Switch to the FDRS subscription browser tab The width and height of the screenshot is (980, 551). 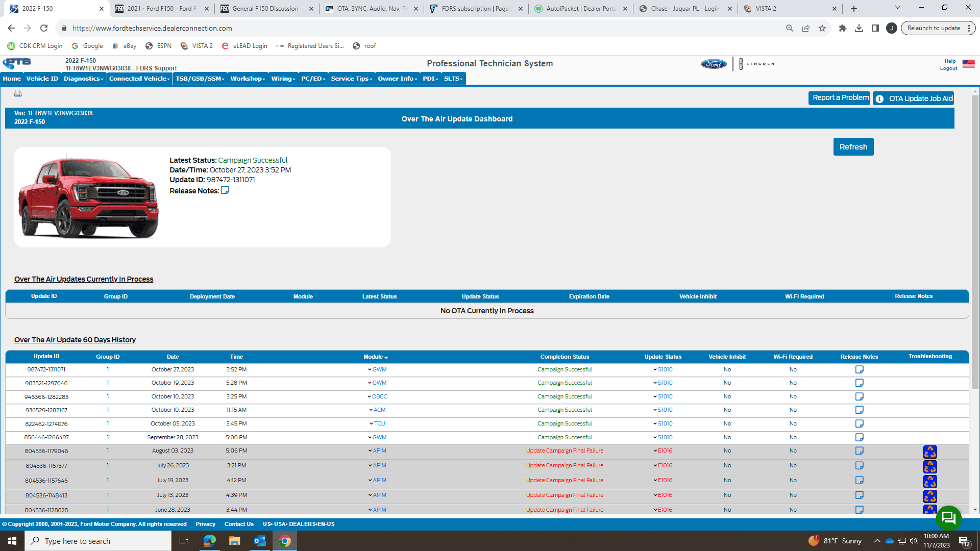click(x=475, y=9)
